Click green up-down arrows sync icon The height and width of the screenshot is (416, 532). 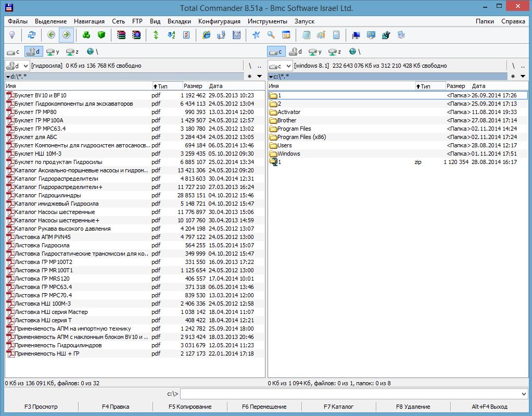(156, 35)
